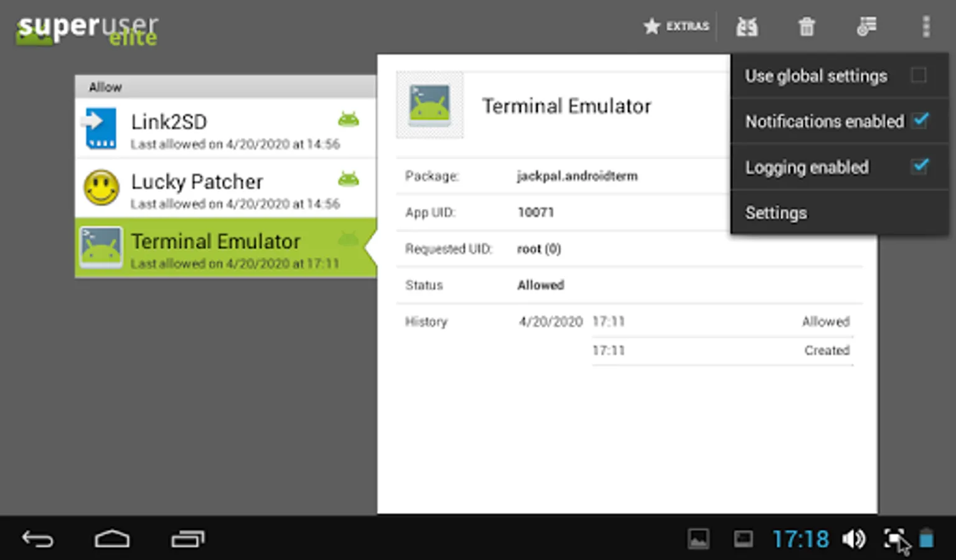956x560 pixels.
Task: Click history entry 17:11 Allowed
Action: point(722,322)
